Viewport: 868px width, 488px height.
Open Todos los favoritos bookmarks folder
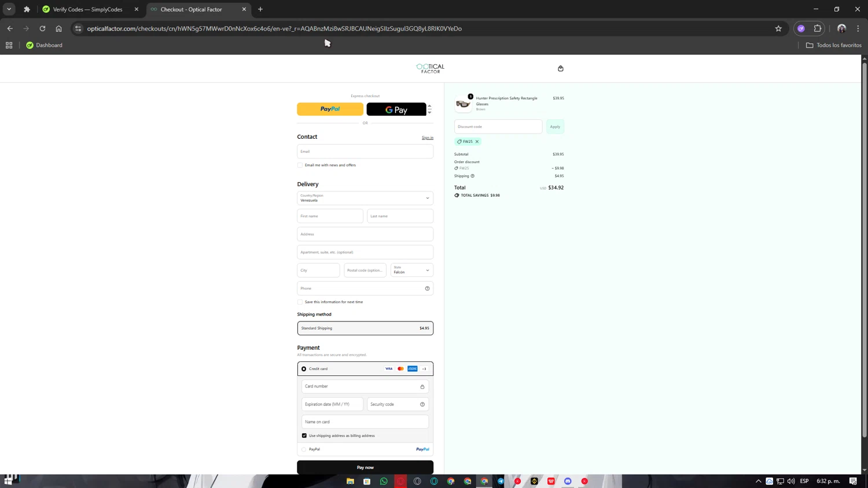click(834, 45)
